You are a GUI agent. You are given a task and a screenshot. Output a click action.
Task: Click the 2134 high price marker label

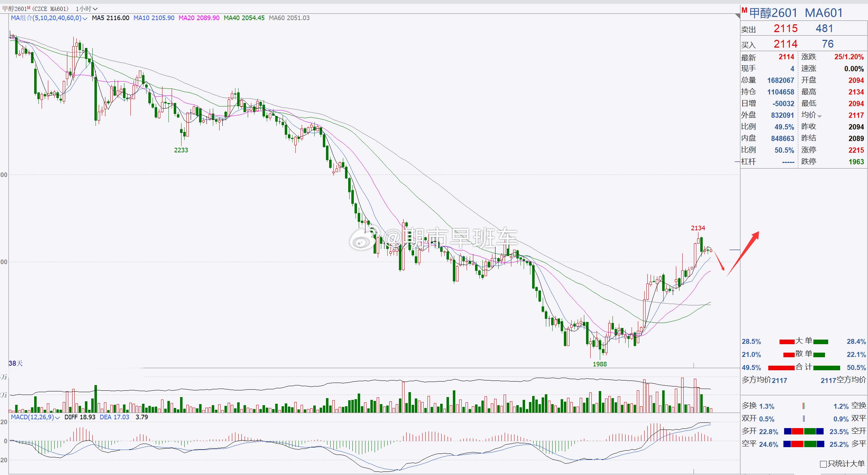pyautogui.click(x=698, y=228)
